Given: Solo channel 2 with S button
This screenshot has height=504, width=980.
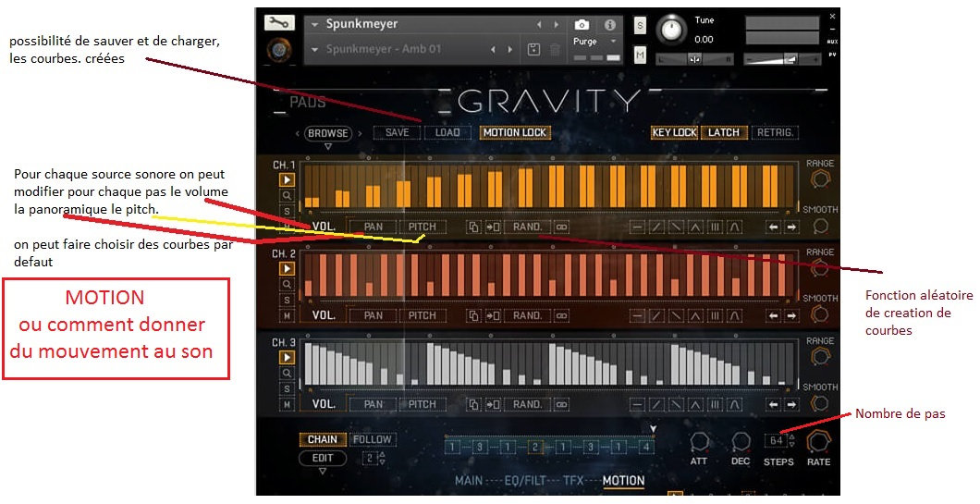Looking at the screenshot, I should (x=287, y=301).
